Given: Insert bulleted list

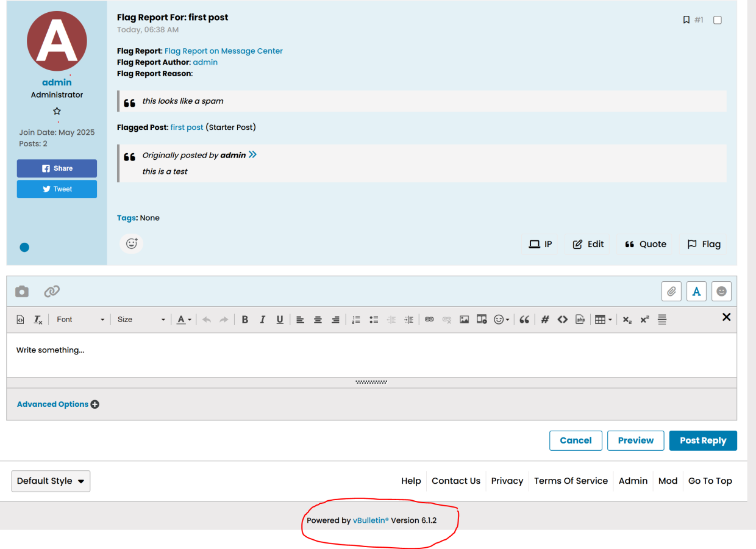Looking at the screenshot, I should point(374,320).
